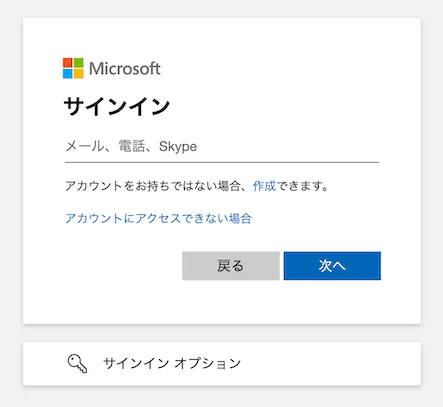
Task: Click the key icon beside サインイン オプション
Action: pos(77,364)
